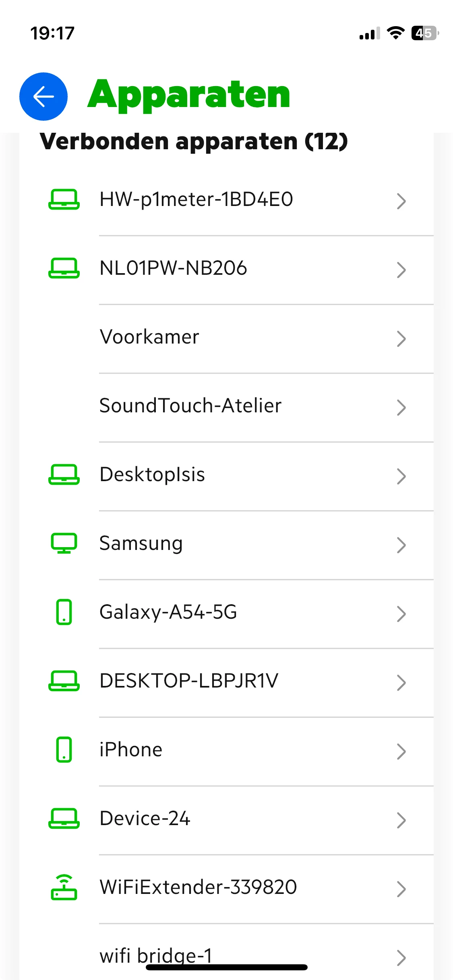Open WiFiExtender-339820 device details

pyautogui.click(x=198, y=887)
